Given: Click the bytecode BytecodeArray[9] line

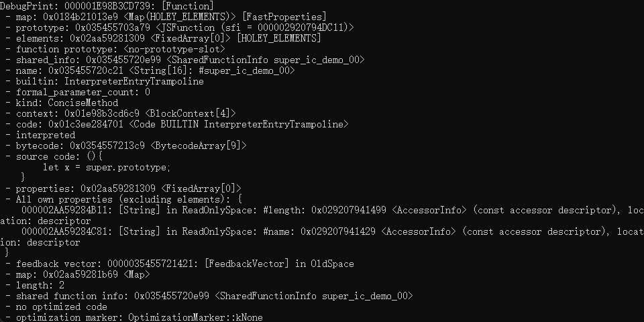Looking at the screenshot, I should [126, 146].
